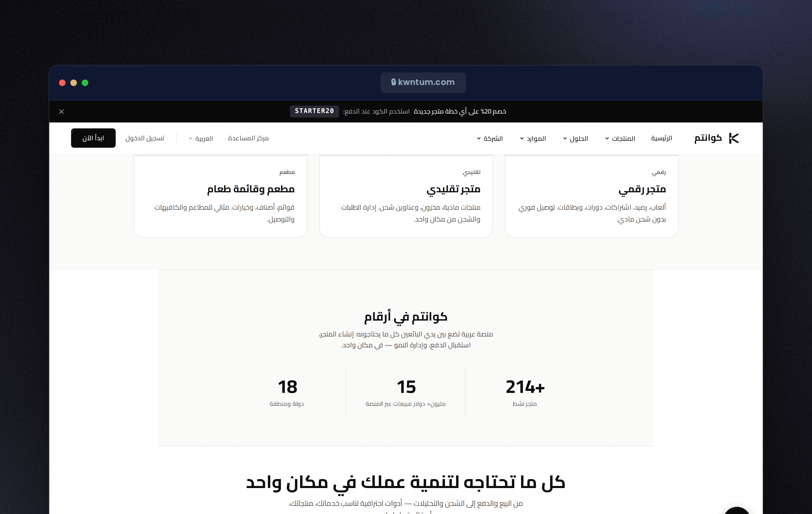Click the دولة ومنطقة label

[287, 404]
